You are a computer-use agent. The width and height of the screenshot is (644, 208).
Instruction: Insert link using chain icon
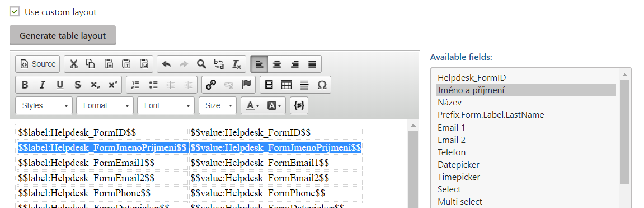coord(211,85)
